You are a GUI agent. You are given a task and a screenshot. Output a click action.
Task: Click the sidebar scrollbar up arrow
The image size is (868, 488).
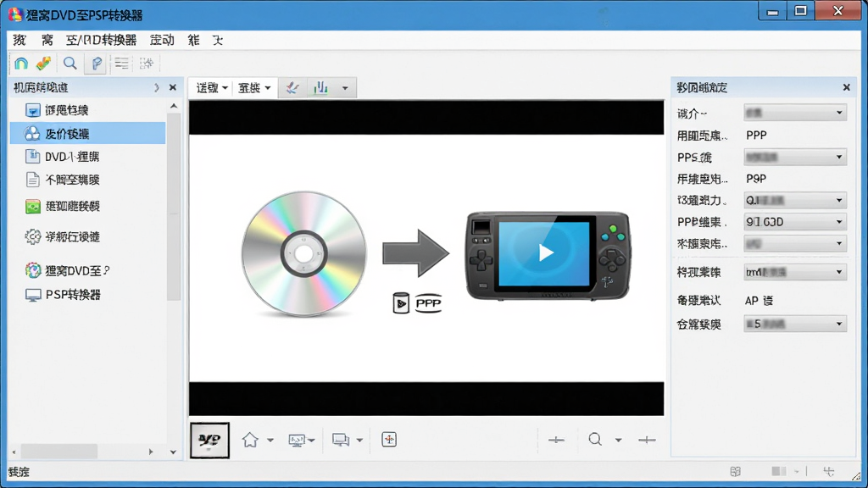(x=174, y=106)
